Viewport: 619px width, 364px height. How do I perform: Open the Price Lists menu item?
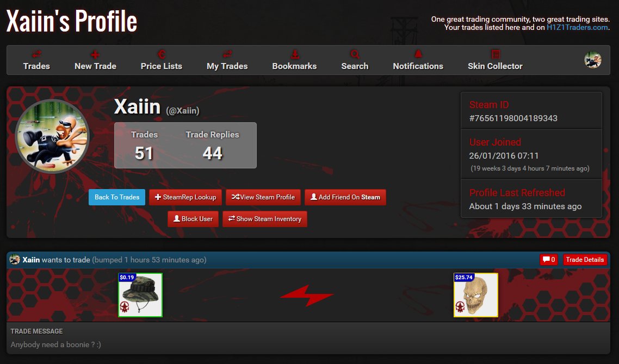tap(161, 66)
